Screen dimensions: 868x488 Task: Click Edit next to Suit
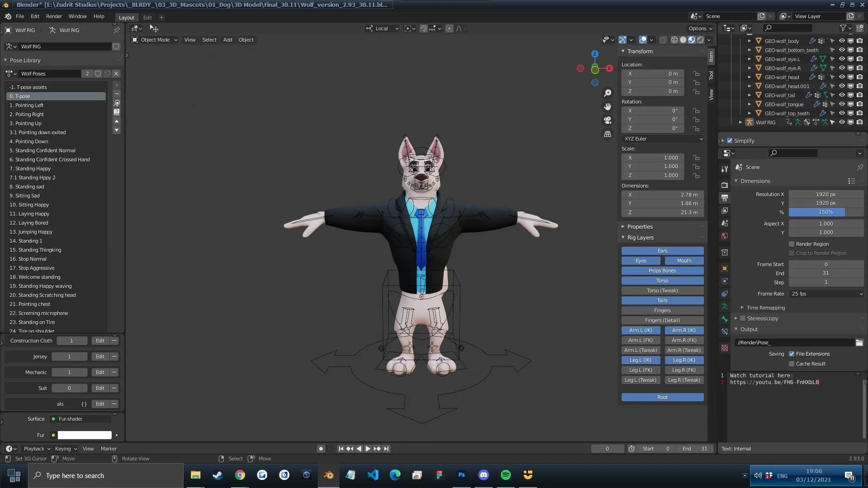[x=100, y=388]
